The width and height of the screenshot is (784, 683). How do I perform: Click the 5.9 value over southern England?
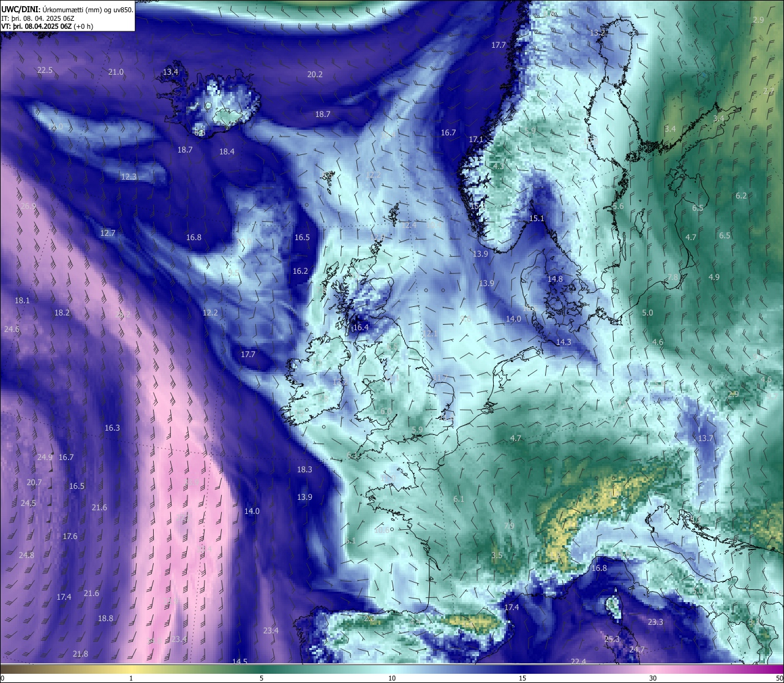(418, 429)
